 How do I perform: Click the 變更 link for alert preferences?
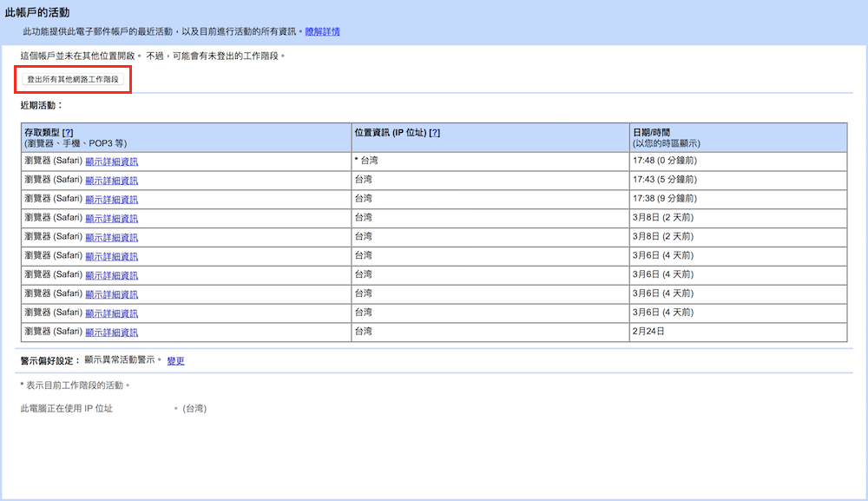175,360
